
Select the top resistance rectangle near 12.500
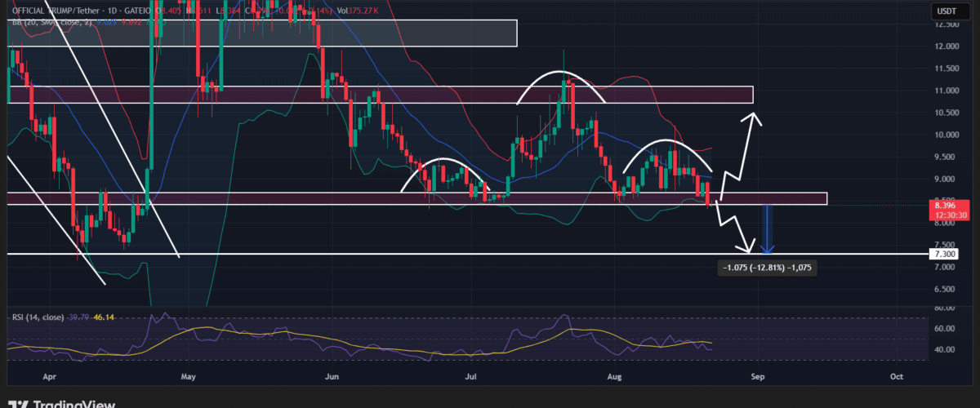pos(261,33)
